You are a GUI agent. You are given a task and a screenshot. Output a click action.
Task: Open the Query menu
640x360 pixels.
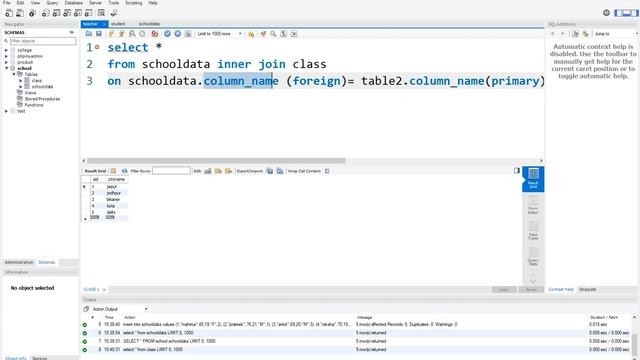(x=52, y=3)
